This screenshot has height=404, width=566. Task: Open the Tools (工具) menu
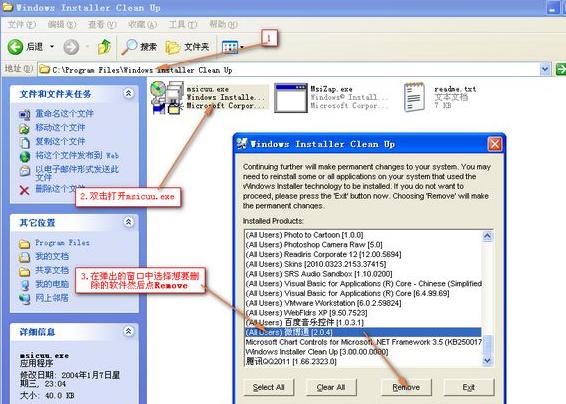[x=183, y=24]
